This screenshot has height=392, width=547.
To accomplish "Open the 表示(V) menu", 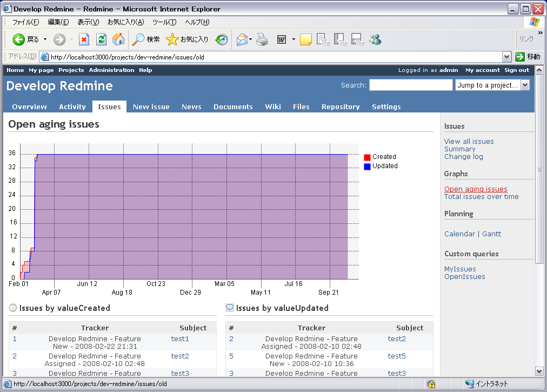I will tap(88, 22).
